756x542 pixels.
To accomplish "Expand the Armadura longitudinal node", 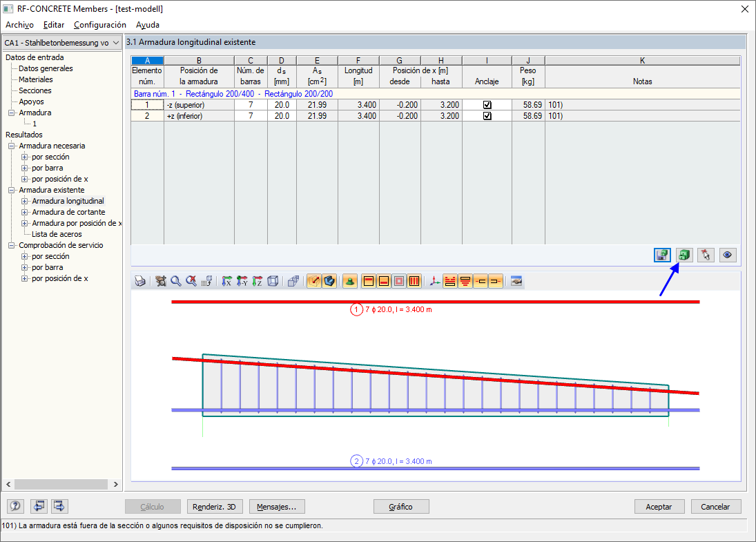I will coord(24,202).
